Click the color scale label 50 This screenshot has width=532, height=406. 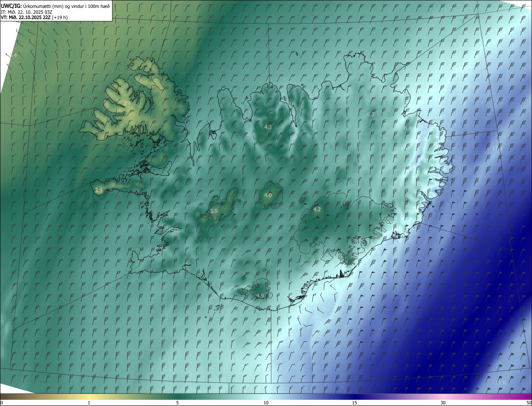tap(528, 403)
